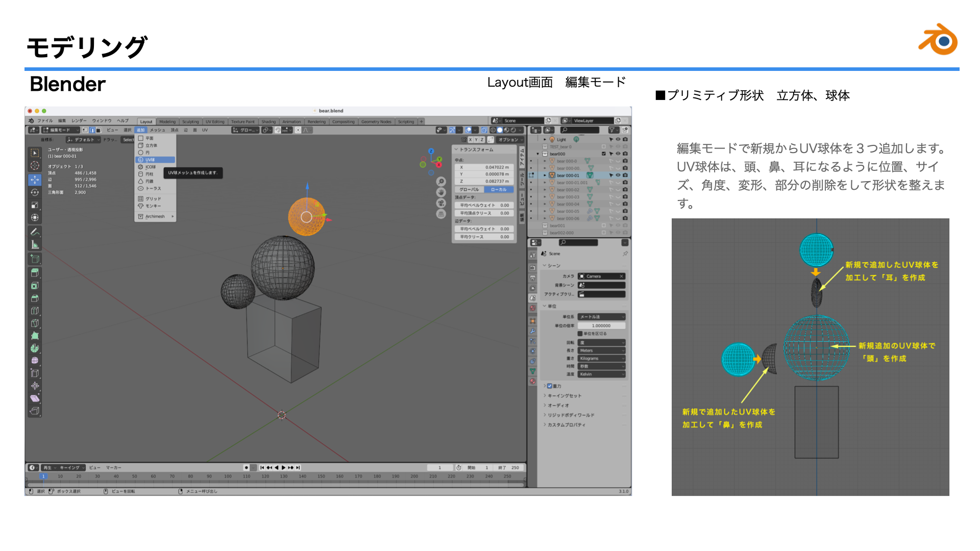Open the Meters length dropdown

tap(602, 350)
